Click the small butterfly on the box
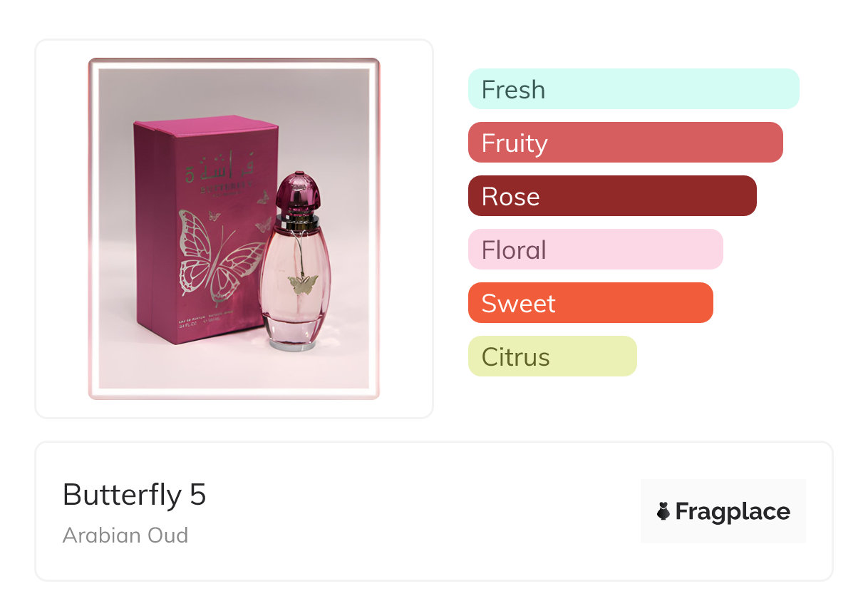Screen dimensions: 868x616 [213, 215]
